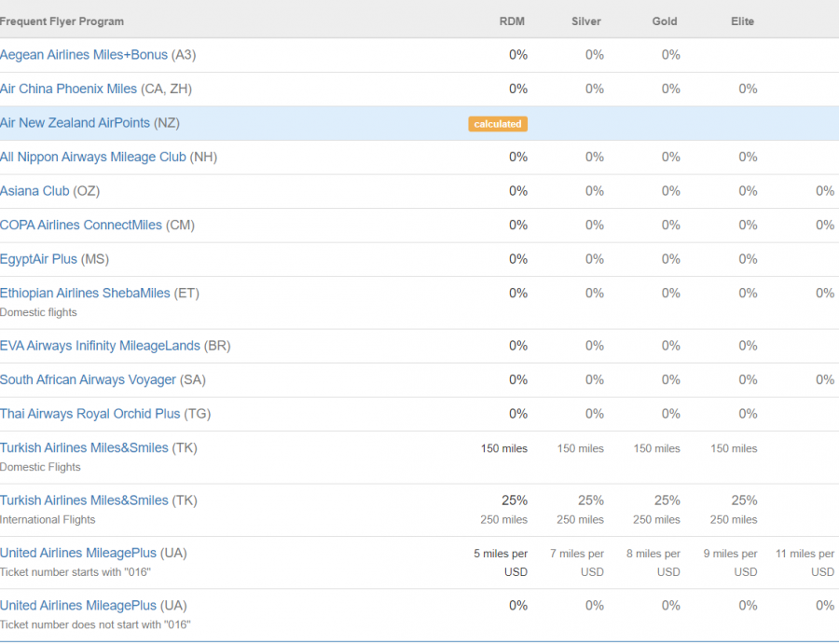
Task: Click the RDM column header
Action: click(x=513, y=21)
